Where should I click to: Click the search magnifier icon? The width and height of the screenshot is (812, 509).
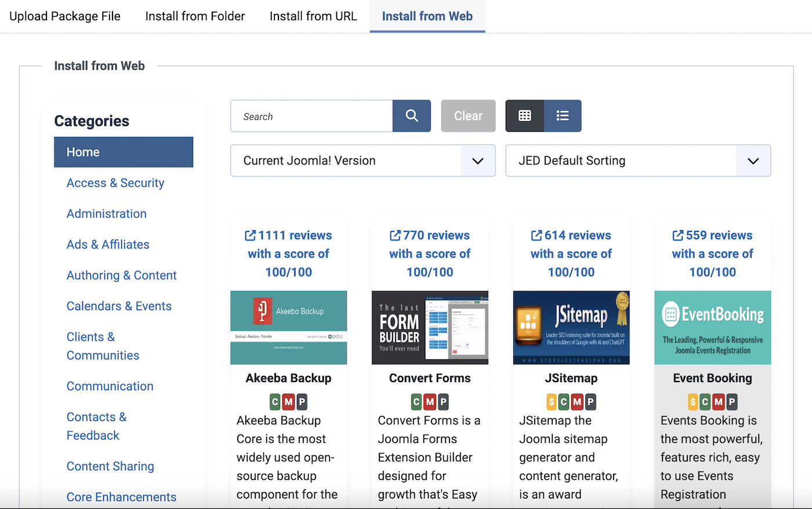(x=412, y=116)
